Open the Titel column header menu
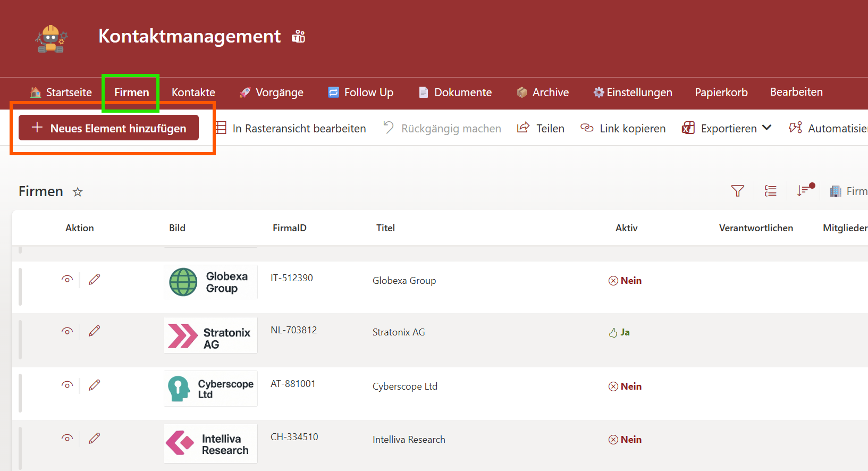Image resolution: width=868 pixels, height=471 pixels. point(385,228)
